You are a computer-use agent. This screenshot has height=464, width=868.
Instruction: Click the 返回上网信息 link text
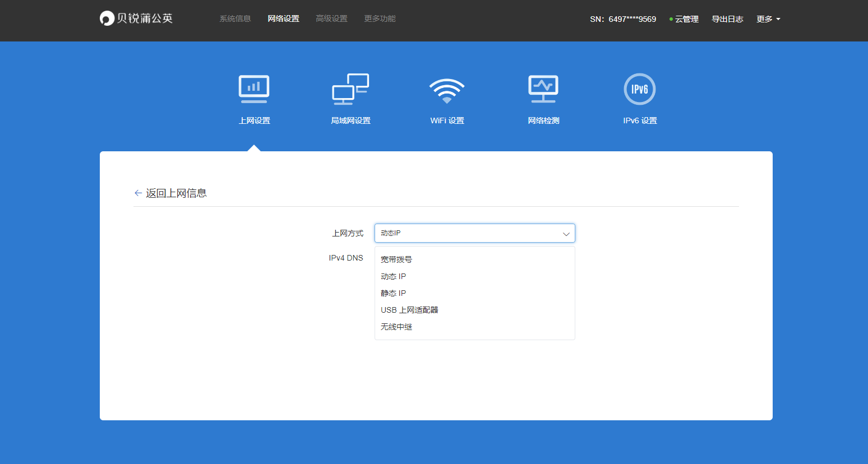pos(176,193)
